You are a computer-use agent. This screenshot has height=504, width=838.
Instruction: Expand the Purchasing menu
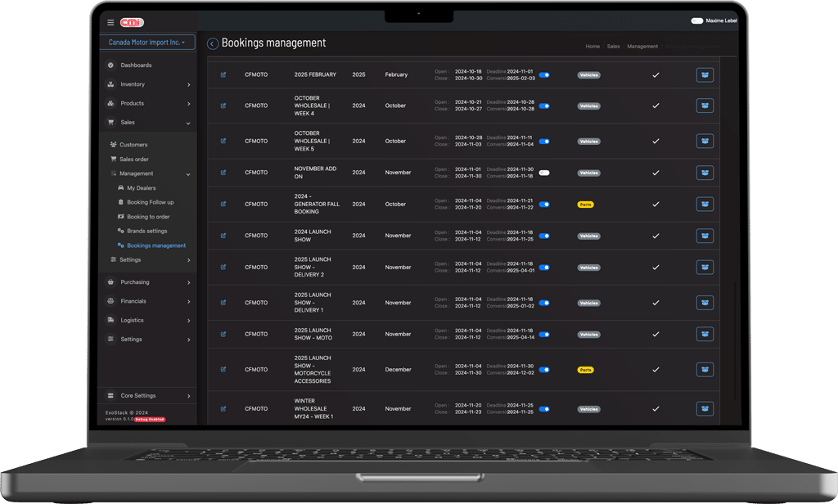coord(148,282)
